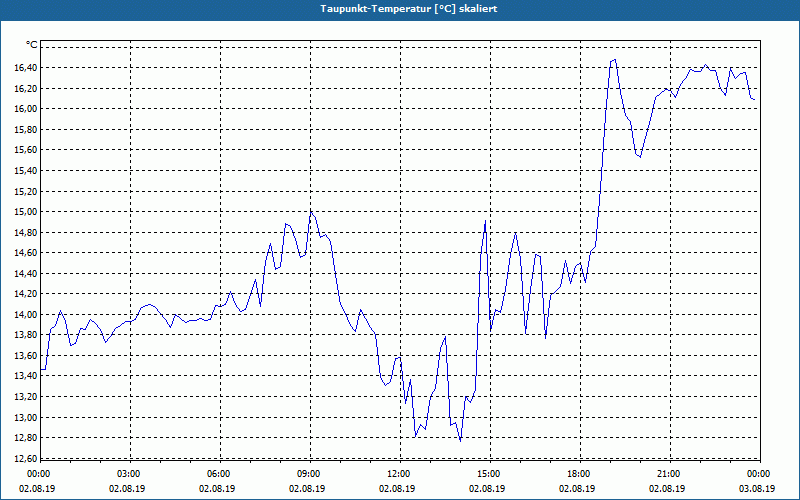Click the 16,40 y-axis label
Viewport: 800px width, 500px height.
pos(26,68)
